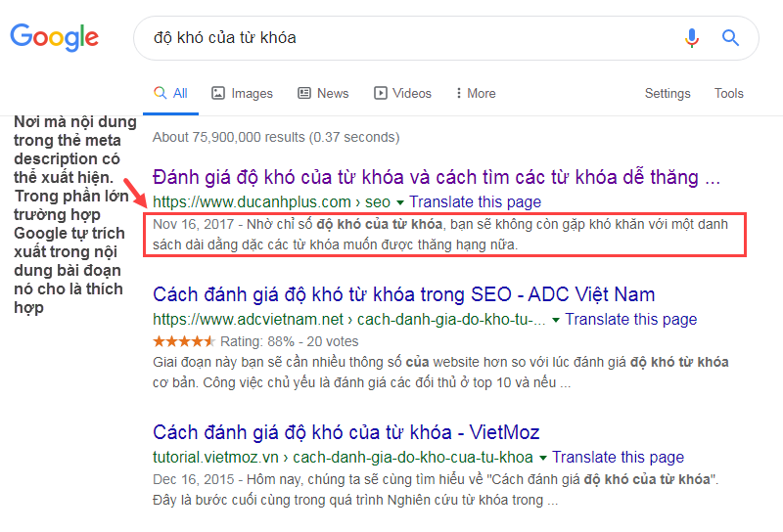This screenshot has height=532, width=783.
Task: Open the result titled Đánh giá độ khó của từ khóa
Action: click(437, 177)
